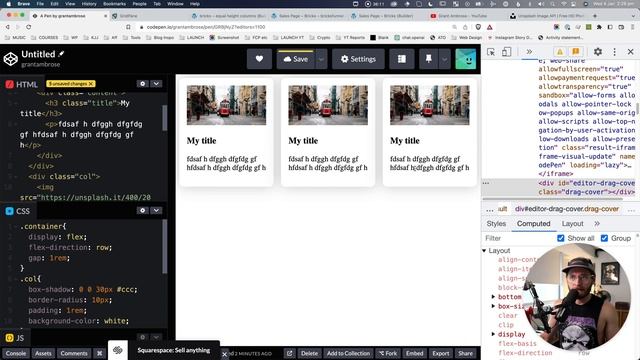Switch to the Styles tab
This screenshot has width=640, height=360.
click(x=496, y=224)
